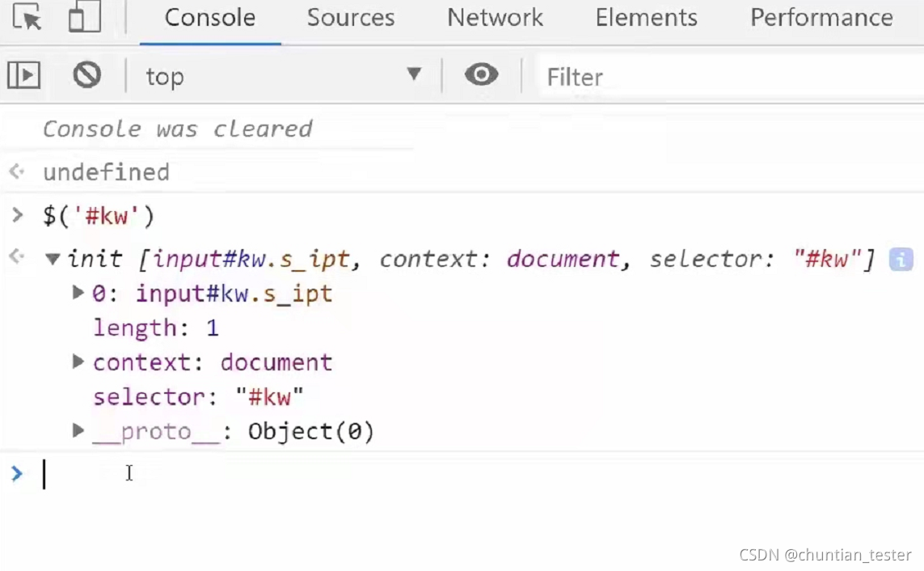This screenshot has height=571, width=924.
Task: Expand the context: document property
Action: (77, 362)
